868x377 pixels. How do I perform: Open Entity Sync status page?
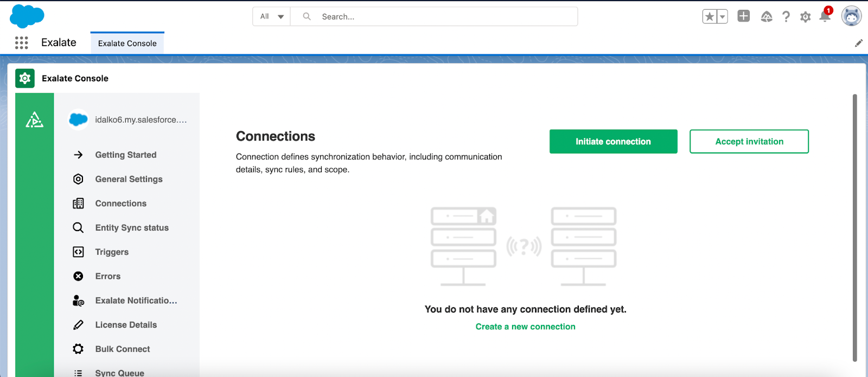132,228
